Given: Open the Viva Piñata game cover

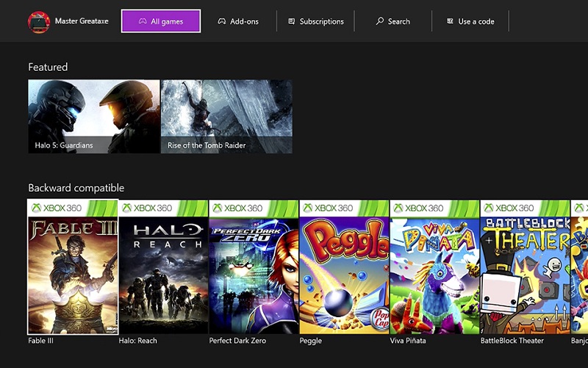Looking at the screenshot, I should coord(434,267).
